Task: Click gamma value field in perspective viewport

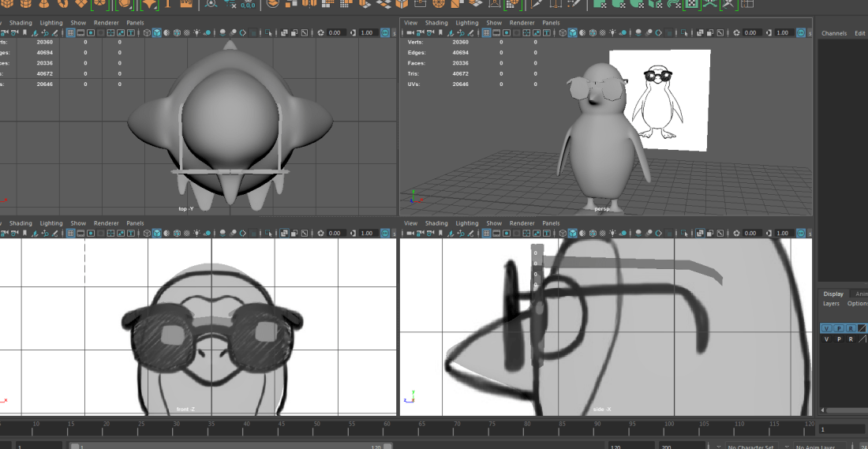Action: tap(783, 33)
